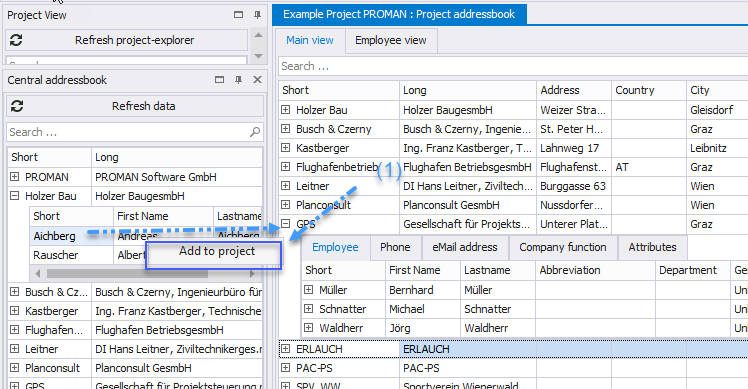Sort by the Address column header
The image size is (748, 389).
(x=574, y=90)
